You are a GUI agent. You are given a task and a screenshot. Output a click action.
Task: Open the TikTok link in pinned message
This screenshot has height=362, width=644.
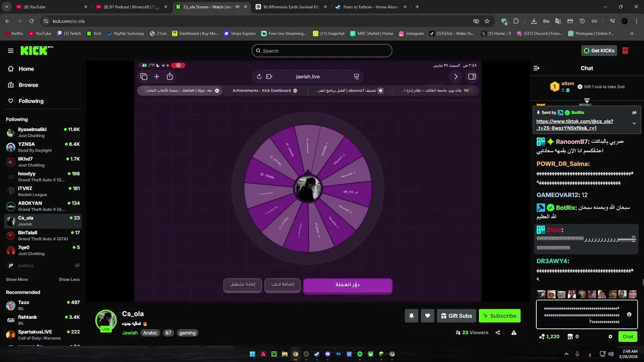(575, 125)
